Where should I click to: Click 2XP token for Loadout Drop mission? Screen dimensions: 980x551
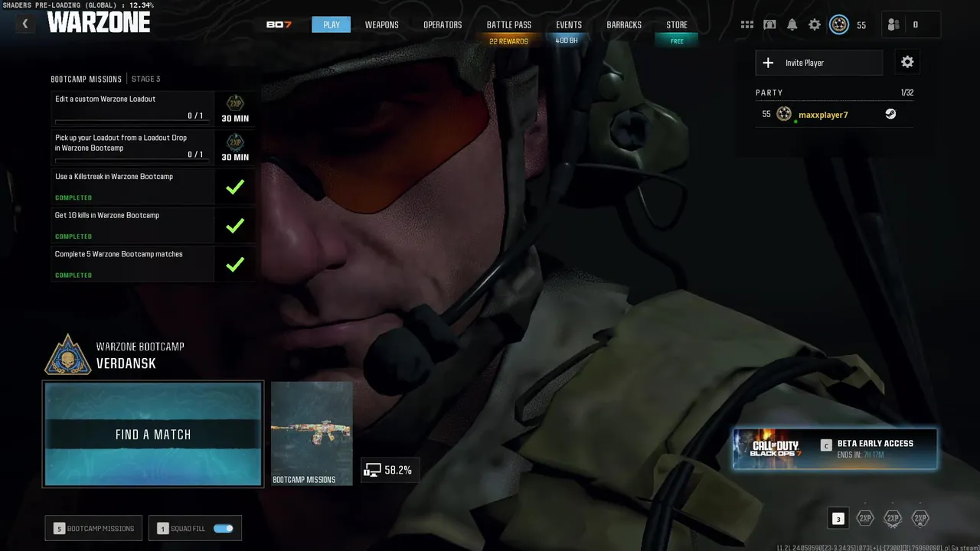235,142
